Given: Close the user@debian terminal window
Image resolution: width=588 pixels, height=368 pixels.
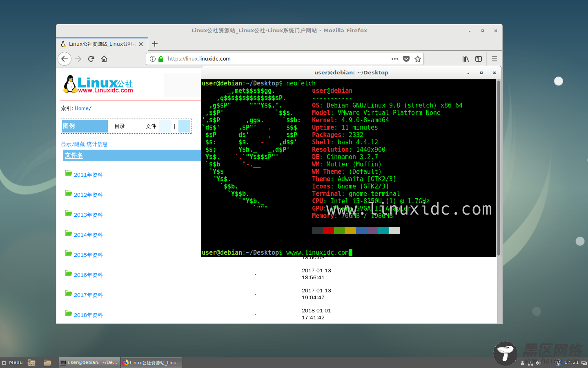Looking at the screenshot, I should click(x=494, y=73).
